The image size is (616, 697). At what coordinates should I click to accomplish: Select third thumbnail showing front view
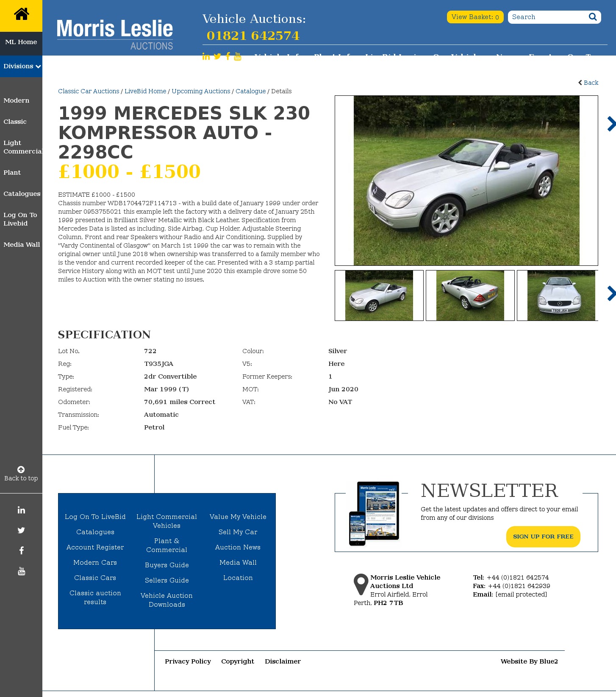click(558, 296)
